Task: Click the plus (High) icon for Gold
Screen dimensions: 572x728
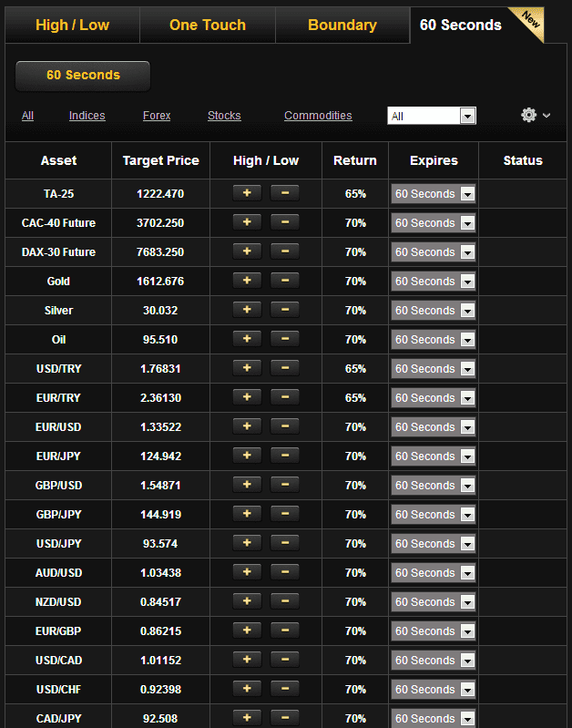Action: click(246, 281)
